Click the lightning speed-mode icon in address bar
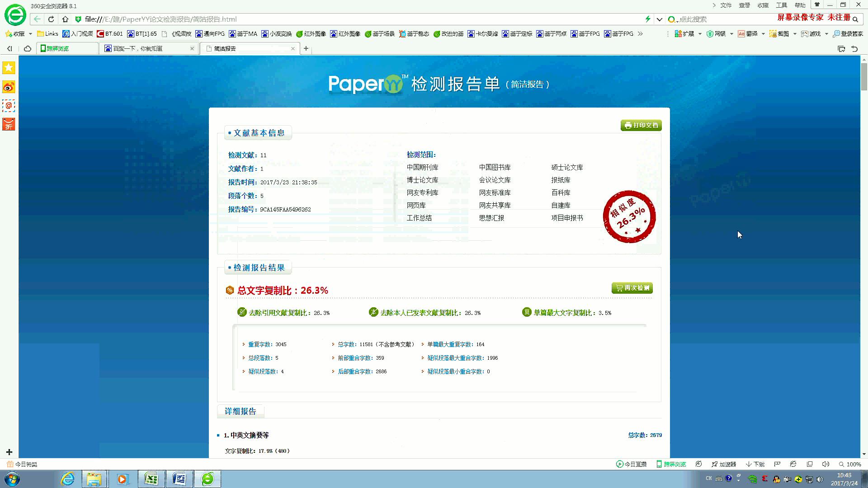 coord(648,19)
